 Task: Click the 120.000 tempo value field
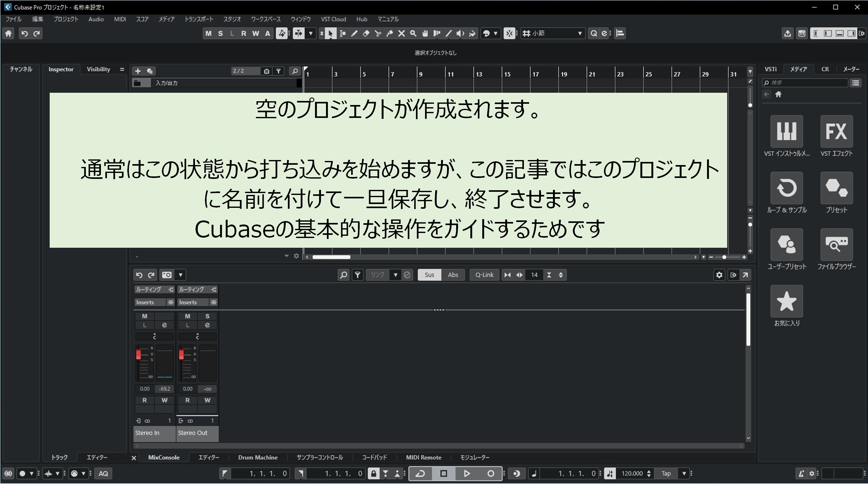click(633, 473)
